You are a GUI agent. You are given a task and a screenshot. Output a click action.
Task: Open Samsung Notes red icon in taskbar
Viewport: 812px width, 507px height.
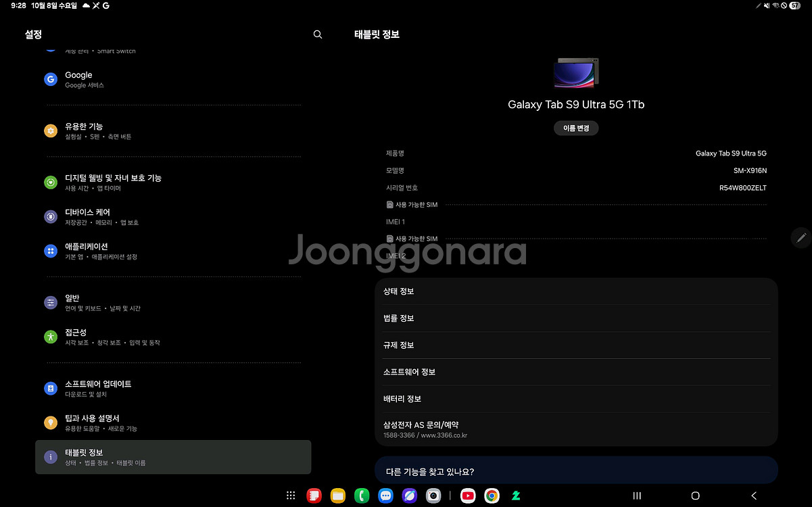click(314, 496)
